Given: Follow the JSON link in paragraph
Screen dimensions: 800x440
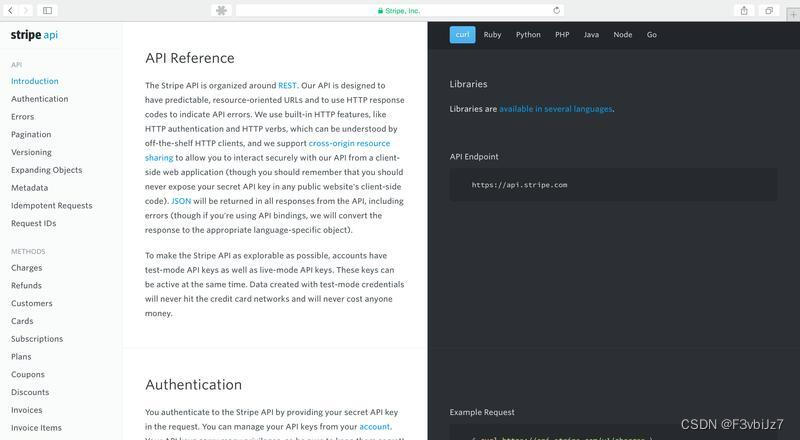Looking at the screenshot, I should 181,201.
